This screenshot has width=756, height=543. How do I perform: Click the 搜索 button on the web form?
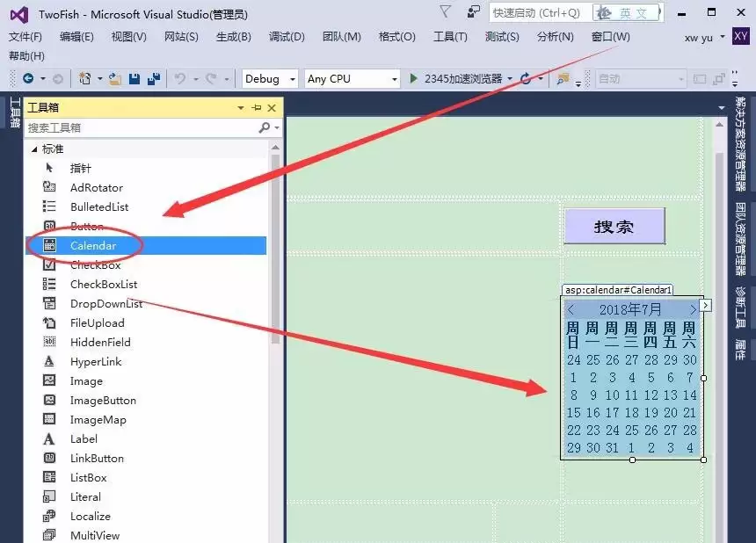[x=614, y=227]
